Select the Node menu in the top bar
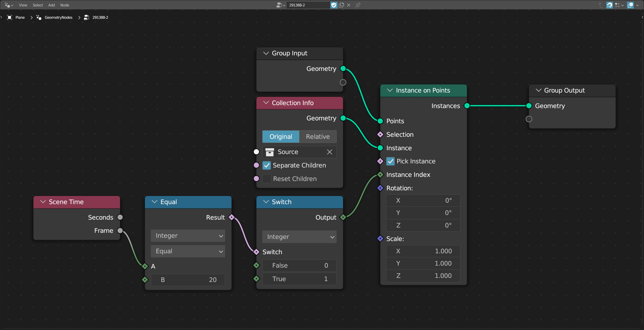This screenshot has width=644, height=330. click(x=65, y=5)
